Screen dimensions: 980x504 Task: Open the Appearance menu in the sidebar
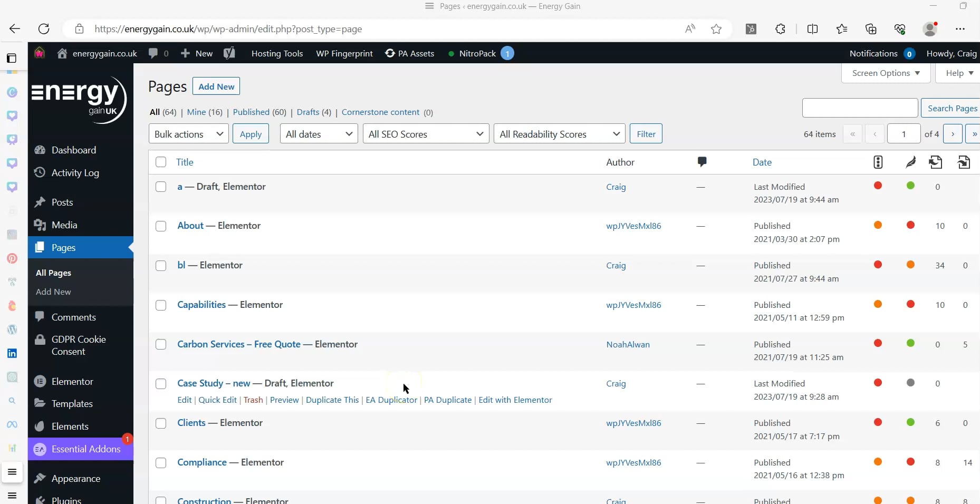coord(75,479)
